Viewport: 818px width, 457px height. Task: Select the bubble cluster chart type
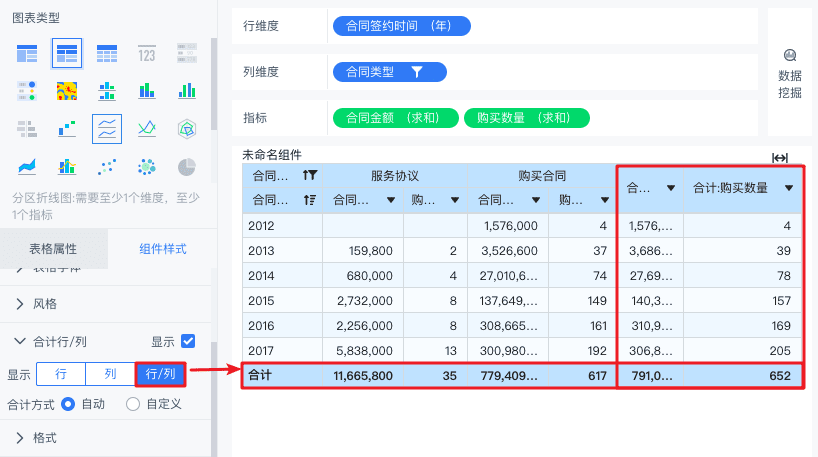tap(147, 167)
